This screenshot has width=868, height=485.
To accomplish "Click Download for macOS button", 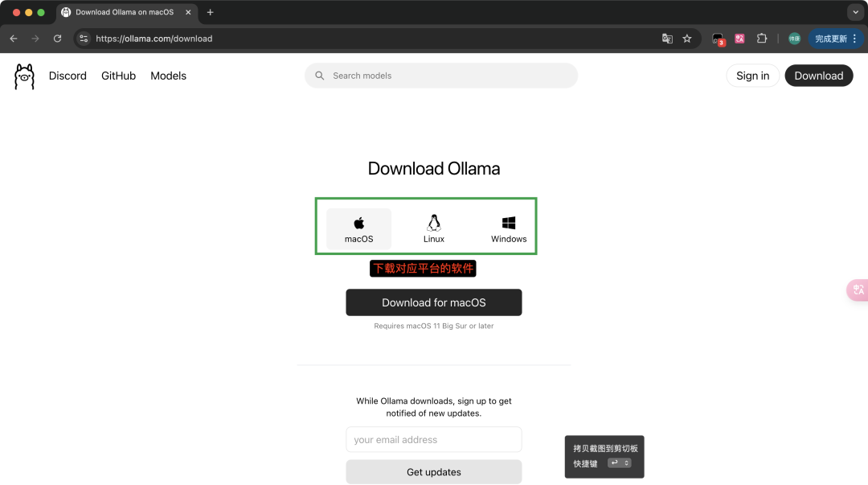I will [x=433, y=302].
